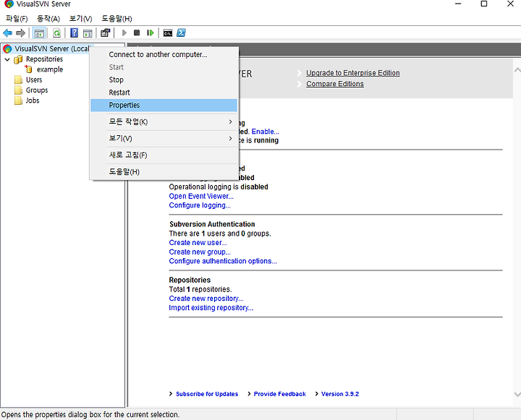Screen dimensions: 521x420
Task: Click Create new user... link
Action: point(198,243)
